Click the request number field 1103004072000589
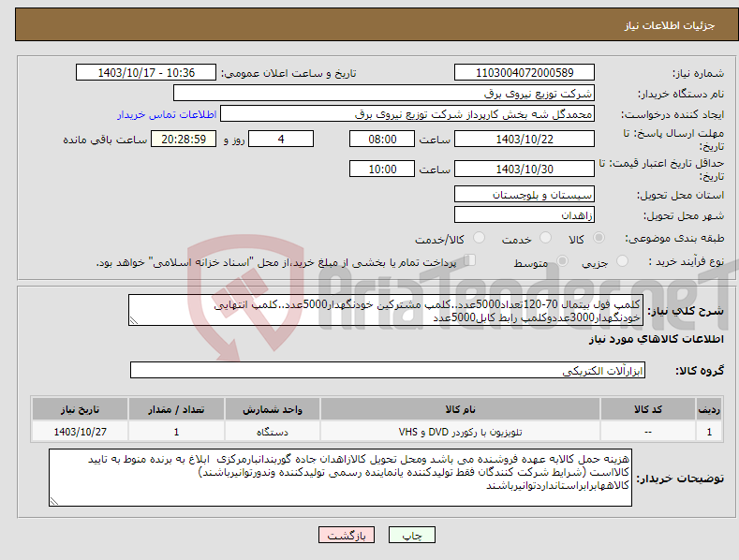This screenshot has width=739, height=560. [525, 73]
